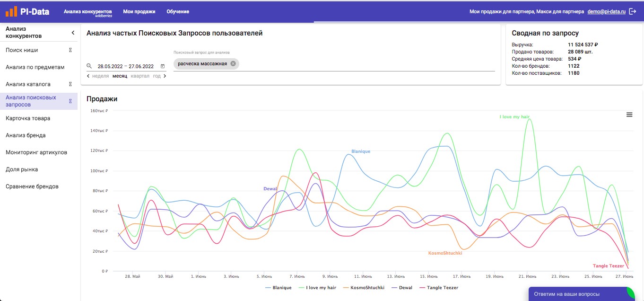The height and width of the screenshot is (301, 644).
Task: Click the I love my hair label on the chart
Action: (515, 117)
